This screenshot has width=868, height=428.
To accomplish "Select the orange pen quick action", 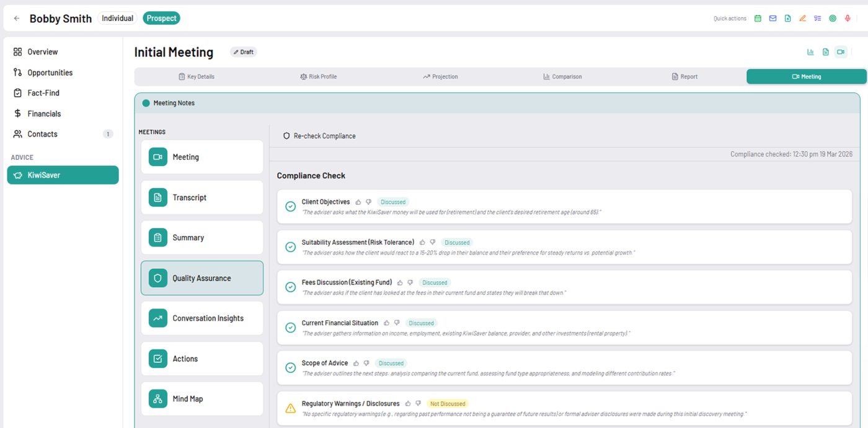I will click(802, 18).
